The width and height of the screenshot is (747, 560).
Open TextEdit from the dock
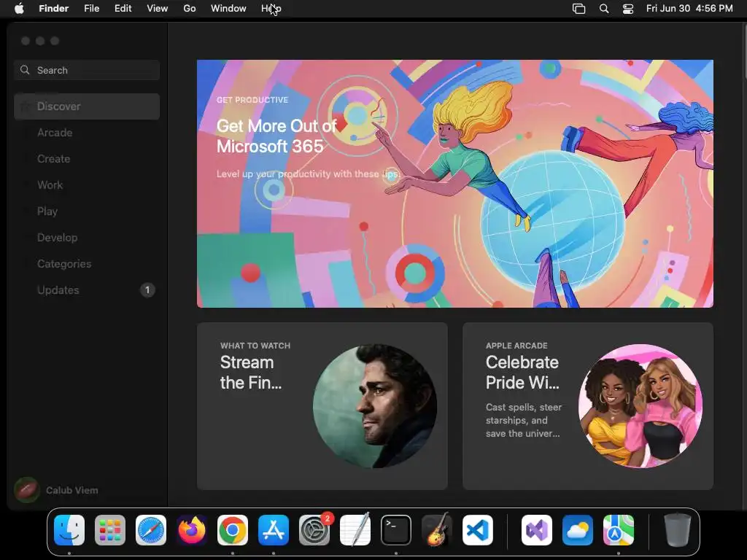tap(355, 530)
